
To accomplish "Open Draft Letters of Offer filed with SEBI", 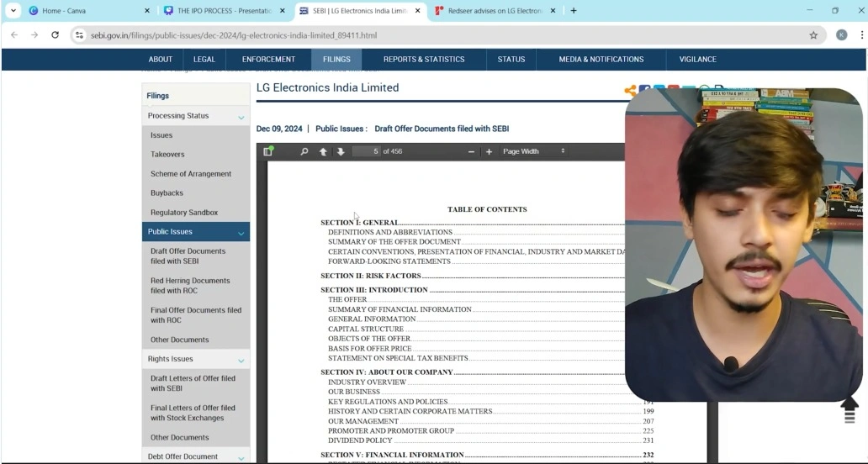I will click(193, 383).
